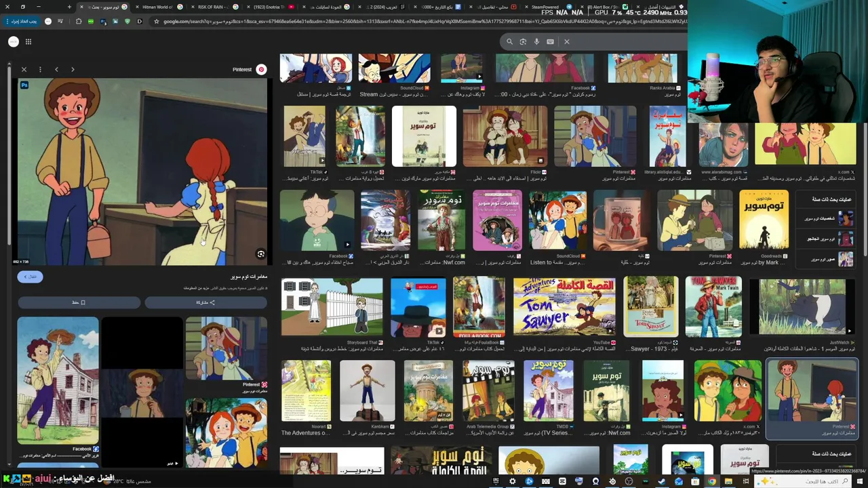Click the magnifier search icon in search box
The height and width of the screenshot is (488, 868).
[509, 41]
